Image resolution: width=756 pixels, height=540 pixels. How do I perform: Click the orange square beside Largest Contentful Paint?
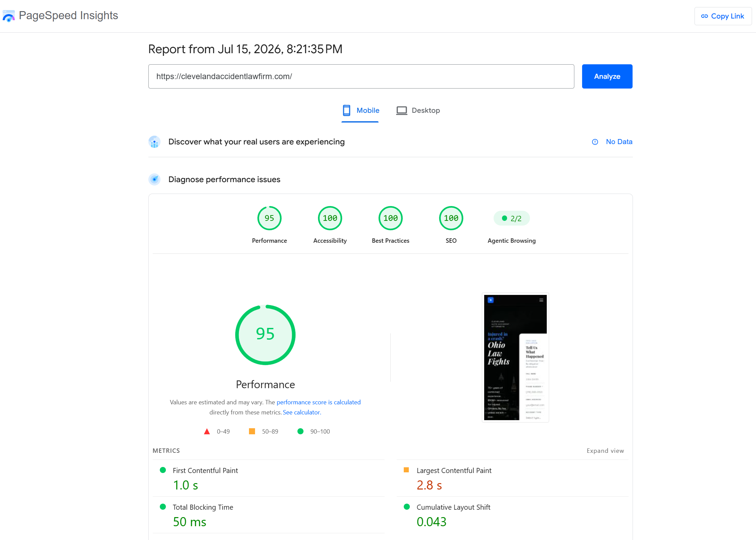(406, 470)
